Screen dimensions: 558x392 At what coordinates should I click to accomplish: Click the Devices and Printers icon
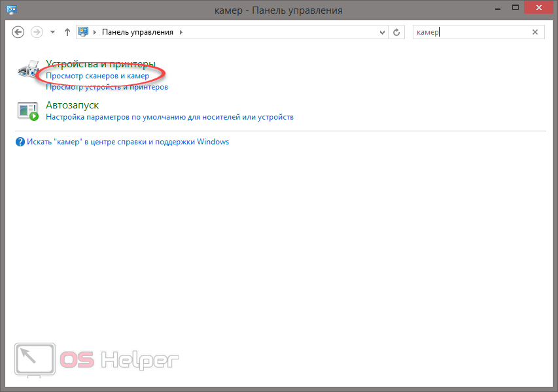click(x=28, y=69)
